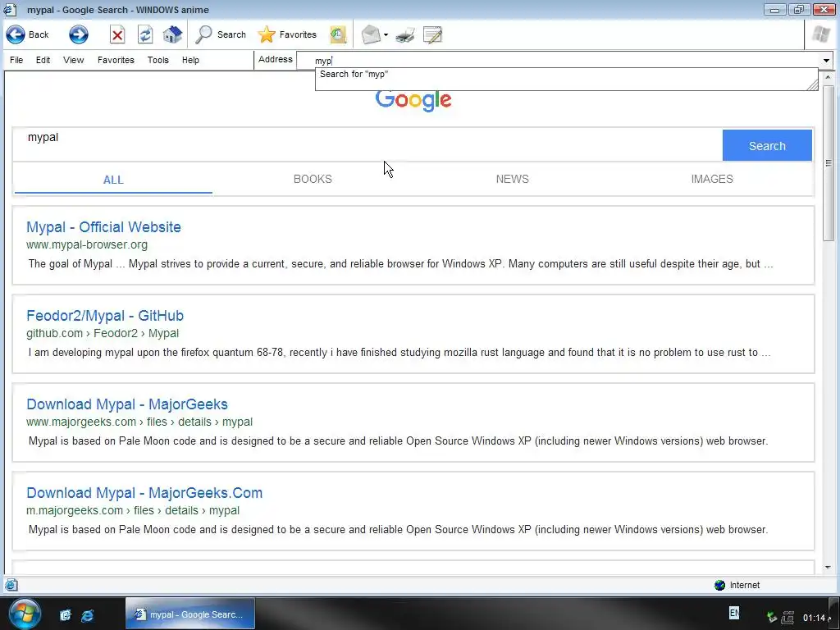The image size is (840, 630).
Task: Select the mypal - Google Search taskbar button
Action: [x=190, y=614]
